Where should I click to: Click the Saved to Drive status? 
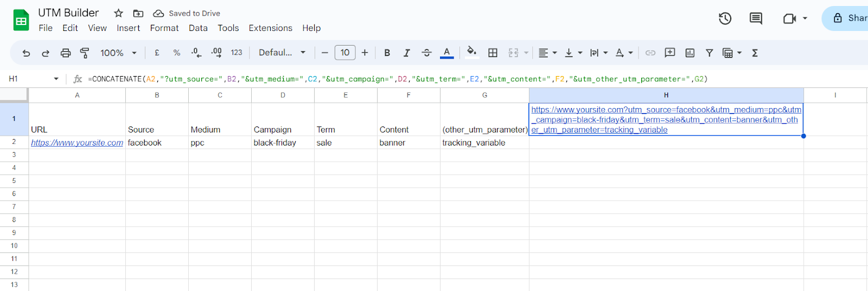pos(187,13)
